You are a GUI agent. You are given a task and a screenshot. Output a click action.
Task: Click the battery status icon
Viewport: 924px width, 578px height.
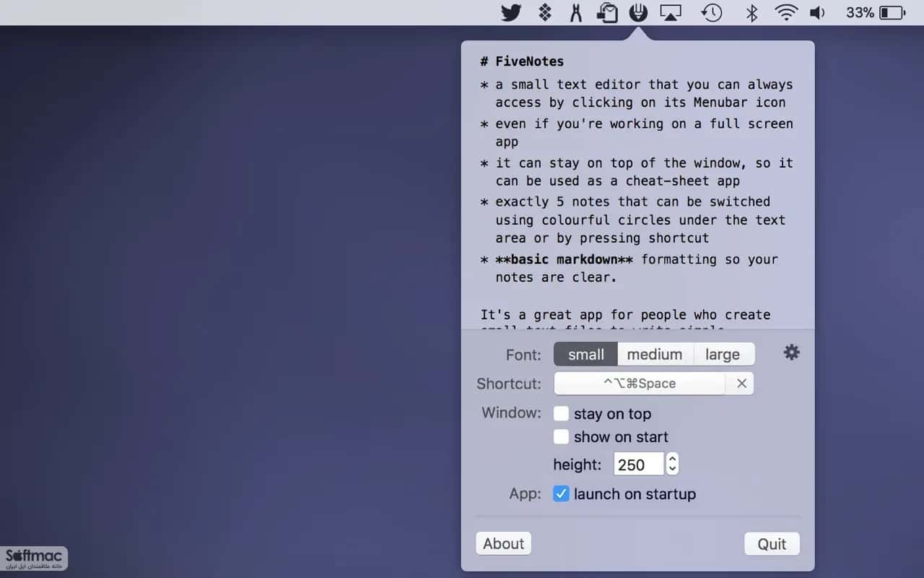892,12
